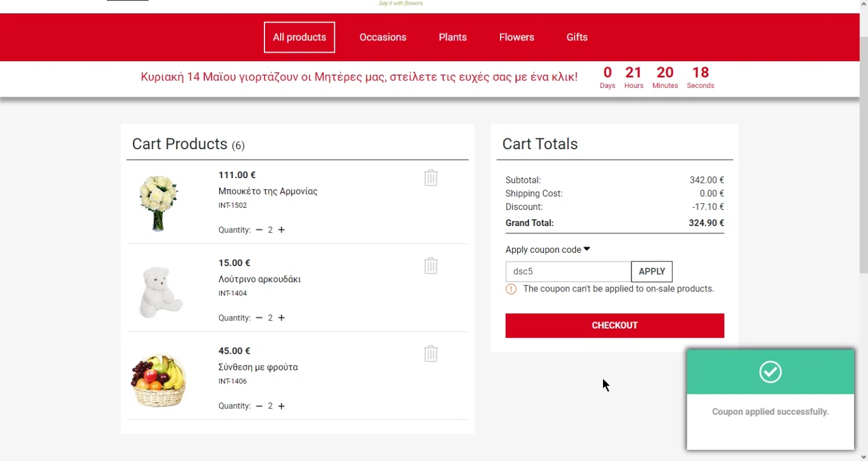This screenshot has height=461, width=868.
Task: Click the coupon warning exclamation icon
Action: pos(511,289)
